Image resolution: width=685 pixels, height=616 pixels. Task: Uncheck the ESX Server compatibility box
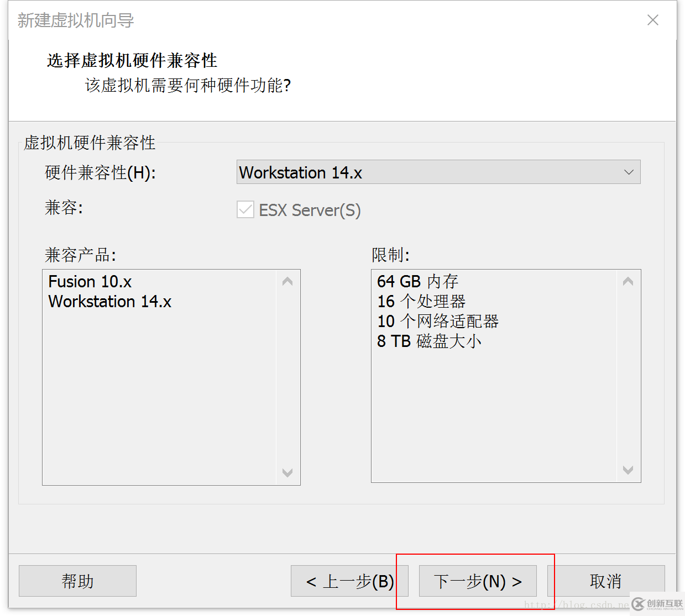[245, 209]
